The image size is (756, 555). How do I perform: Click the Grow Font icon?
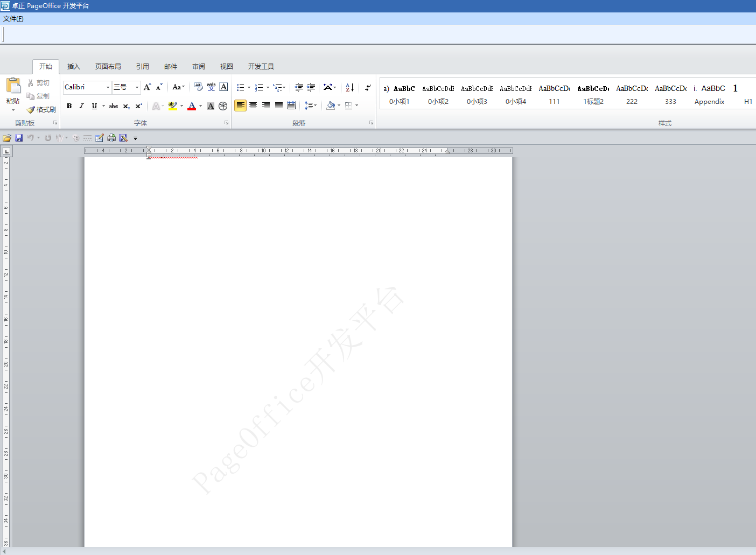click(x=148, y=87)
